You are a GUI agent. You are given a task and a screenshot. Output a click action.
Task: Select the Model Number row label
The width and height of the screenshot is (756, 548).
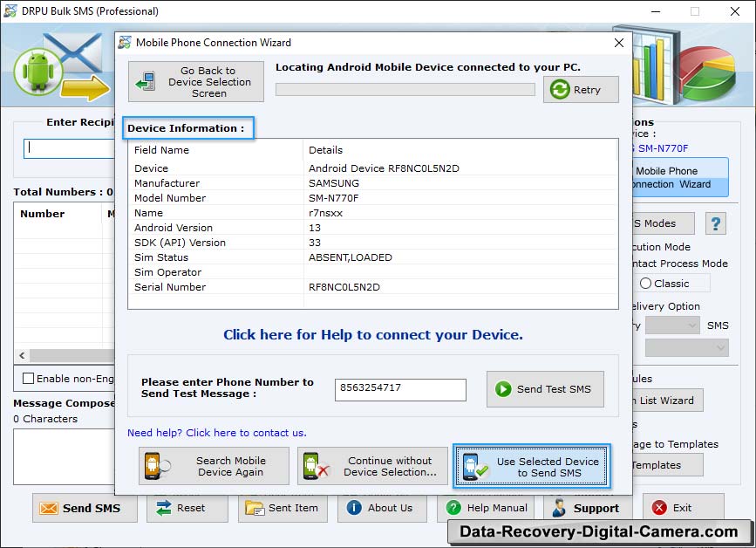point(170,198)
